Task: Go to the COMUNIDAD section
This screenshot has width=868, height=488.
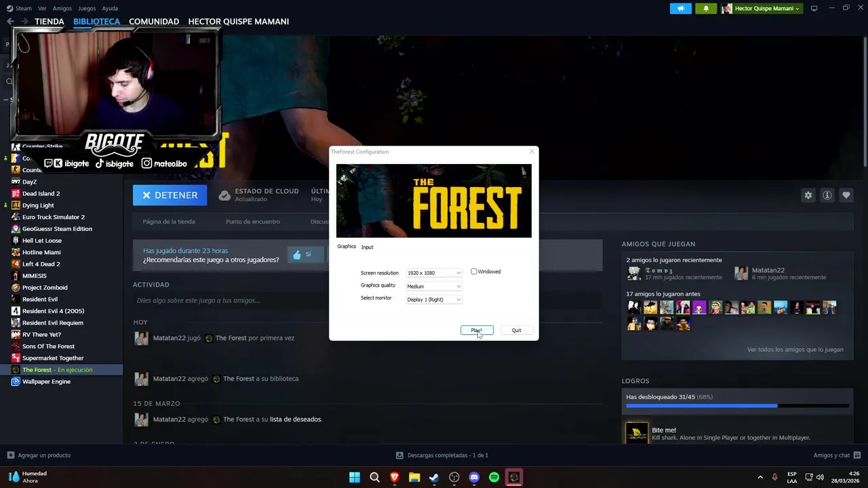Action: coord(154,22)
